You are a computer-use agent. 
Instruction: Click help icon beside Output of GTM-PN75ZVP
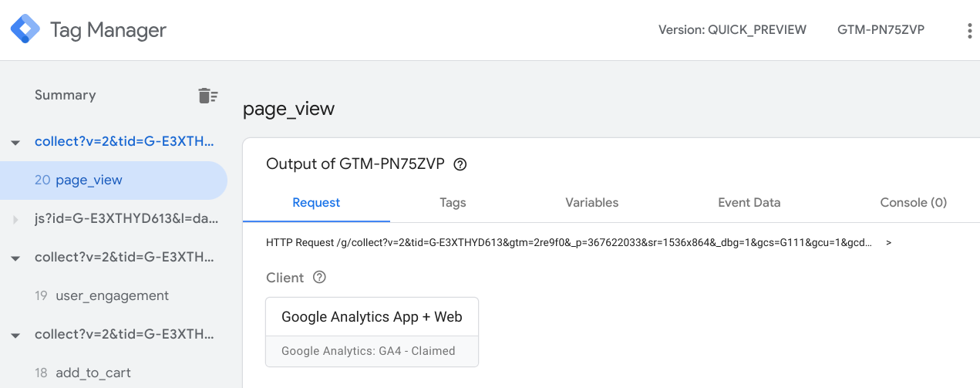click(460, 164)
